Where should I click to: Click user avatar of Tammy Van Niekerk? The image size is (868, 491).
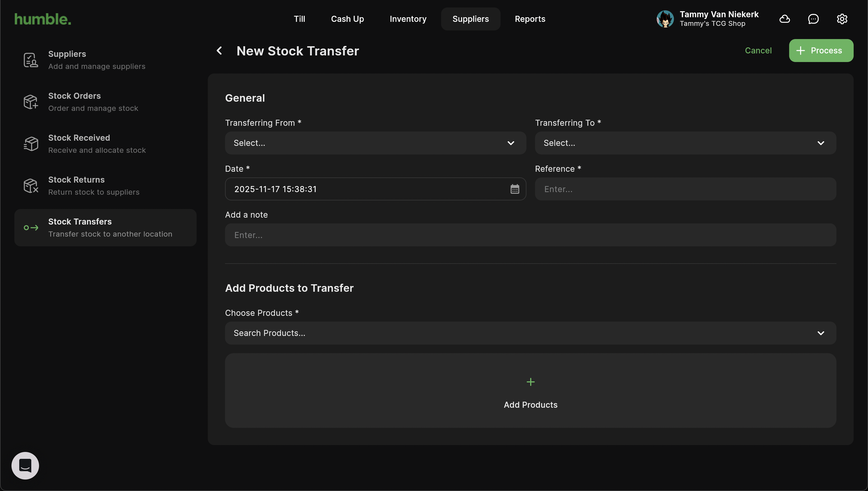665,19
